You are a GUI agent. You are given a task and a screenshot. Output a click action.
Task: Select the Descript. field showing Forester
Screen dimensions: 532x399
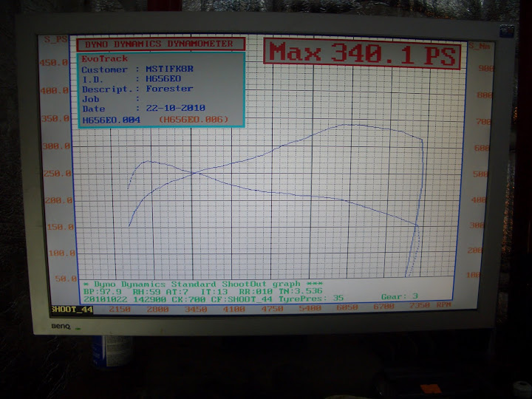(x=169, y=89)
